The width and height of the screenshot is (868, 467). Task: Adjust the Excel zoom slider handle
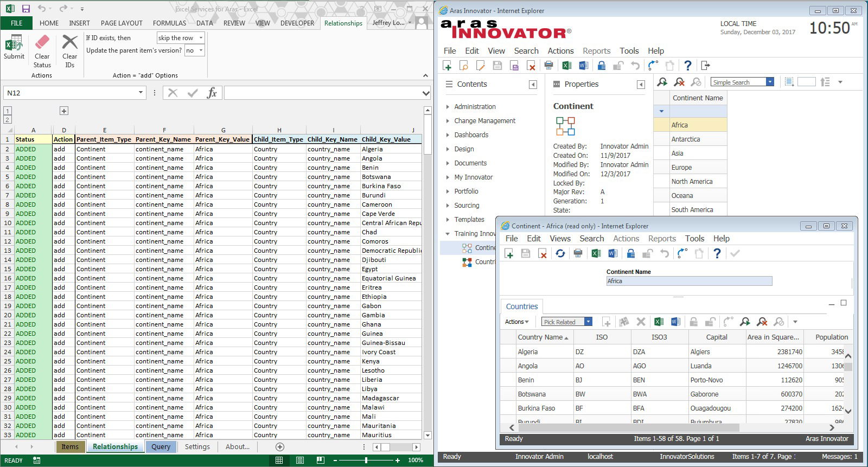pos(366,460)
